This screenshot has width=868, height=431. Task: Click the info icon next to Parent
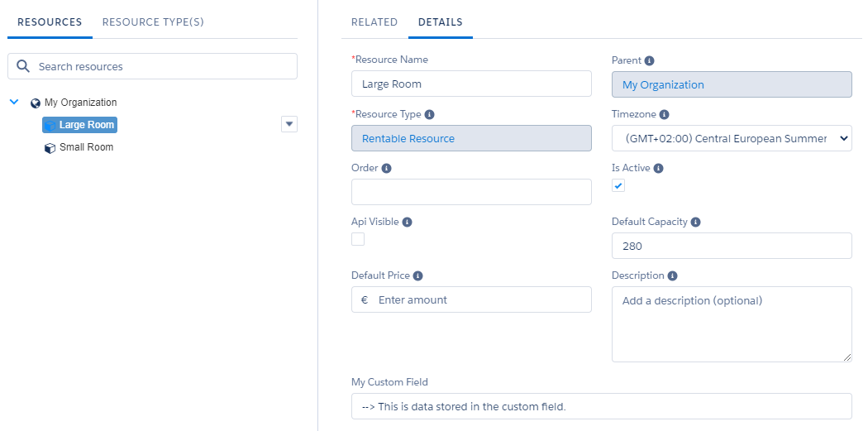pyautogui.click(x=650, y=61)
